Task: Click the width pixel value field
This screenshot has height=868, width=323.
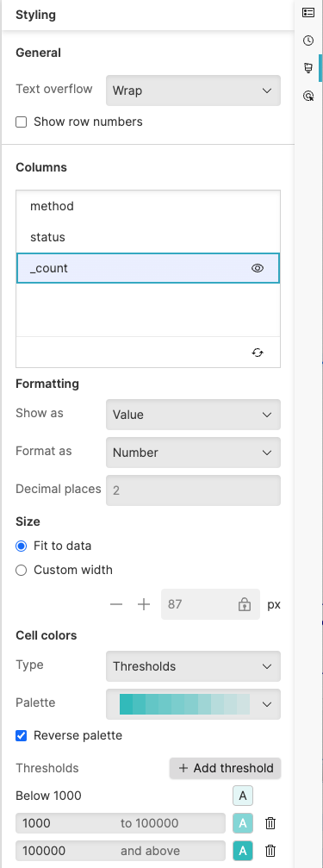Action: [210, 604]
